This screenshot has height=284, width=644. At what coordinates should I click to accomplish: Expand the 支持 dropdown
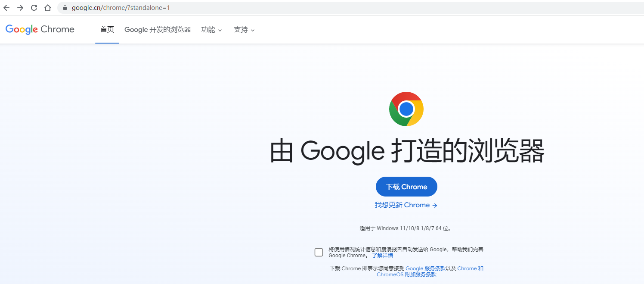[x=240, y=30]
